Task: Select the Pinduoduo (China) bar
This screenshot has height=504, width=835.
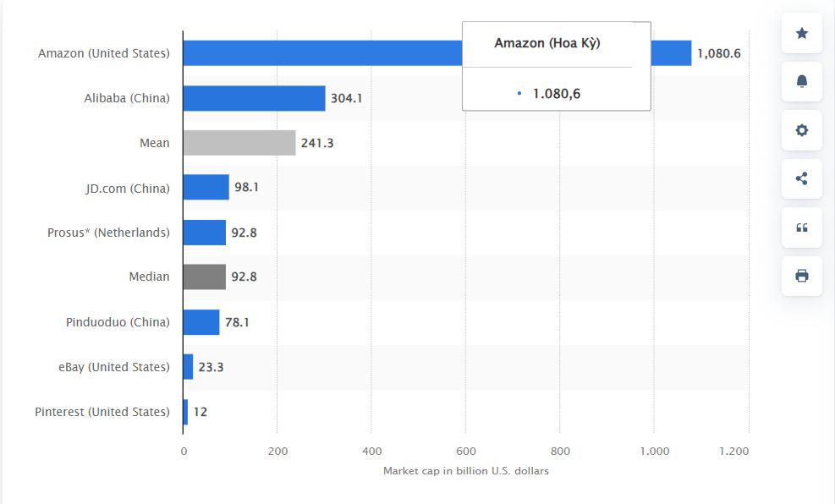Action: coord(201,322)
